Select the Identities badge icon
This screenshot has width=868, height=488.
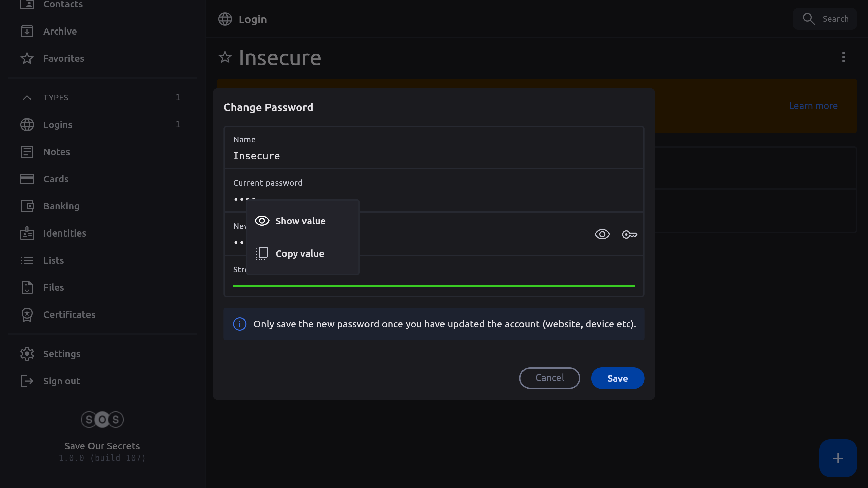point(27,233)
